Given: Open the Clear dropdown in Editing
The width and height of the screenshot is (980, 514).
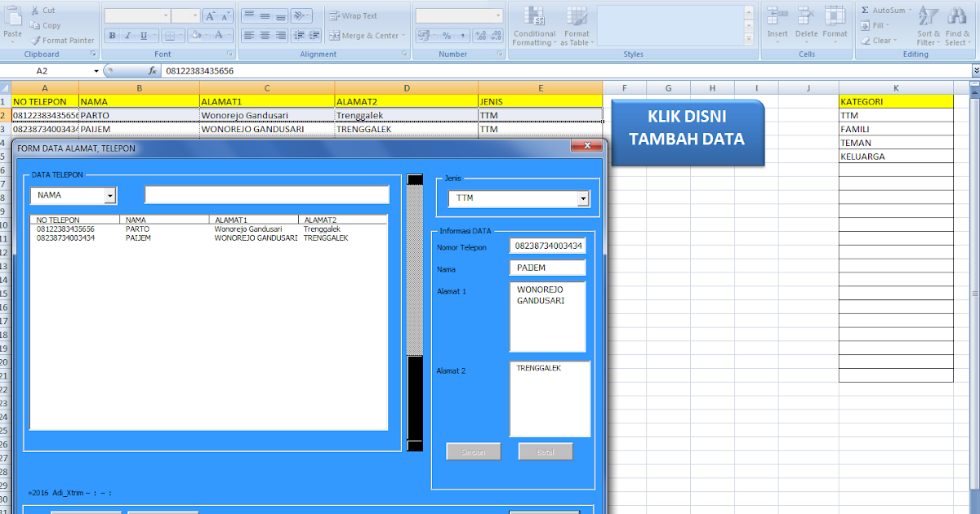Looking at the screenshot, I should click(x=878, y=40).
